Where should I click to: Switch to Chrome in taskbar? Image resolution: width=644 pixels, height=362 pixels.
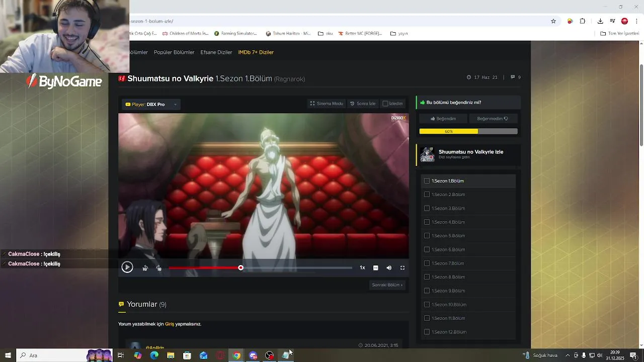click(236, 355)
